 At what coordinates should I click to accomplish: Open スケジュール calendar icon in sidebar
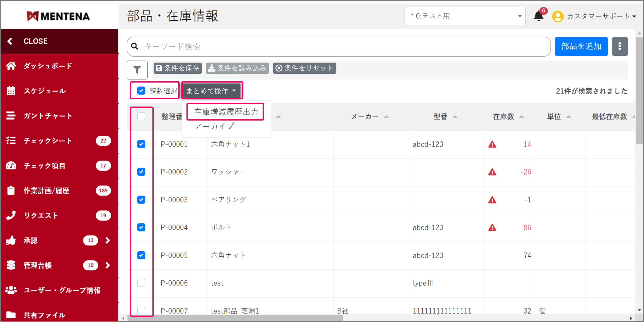[x=11, y=91]
